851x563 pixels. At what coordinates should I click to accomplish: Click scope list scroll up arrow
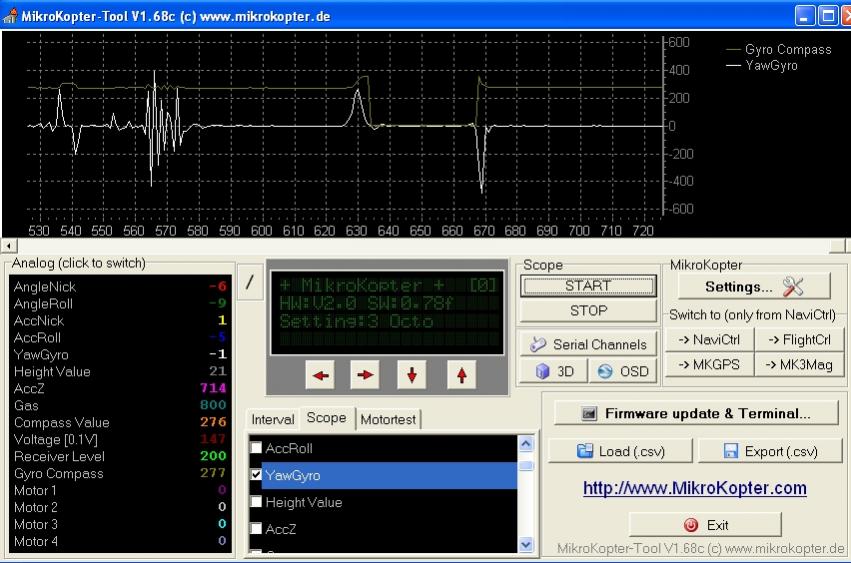coord(526,444)
